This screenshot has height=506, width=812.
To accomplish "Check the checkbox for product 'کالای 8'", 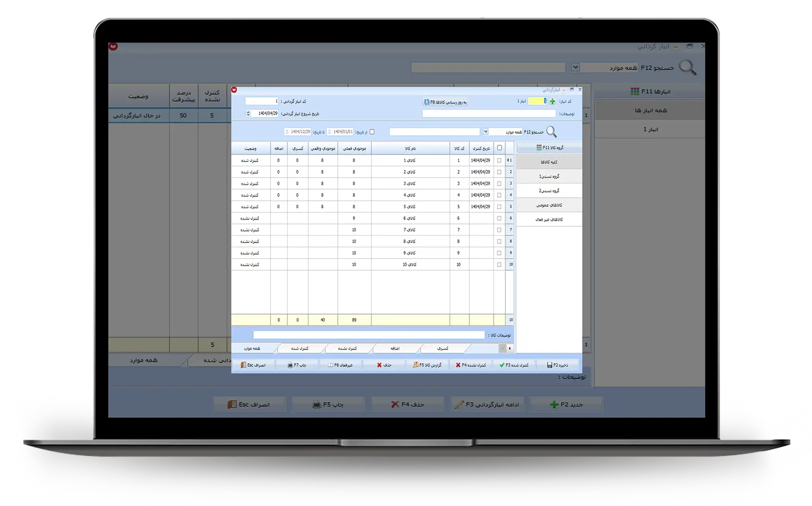I will [499, 241].
